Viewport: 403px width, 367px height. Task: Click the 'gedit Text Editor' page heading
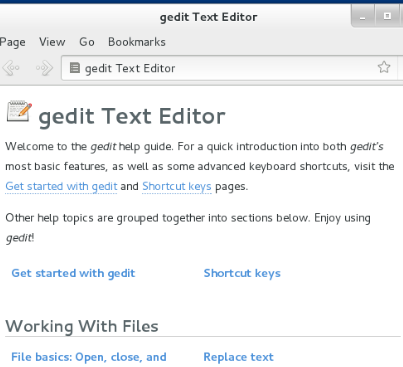pyautogui.click(x=132, y=116)
